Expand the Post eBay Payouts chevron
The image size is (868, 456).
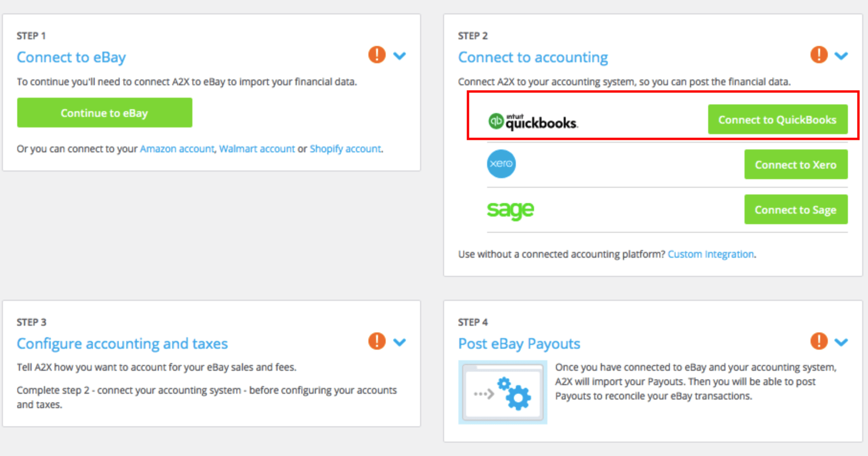point(841,342)
